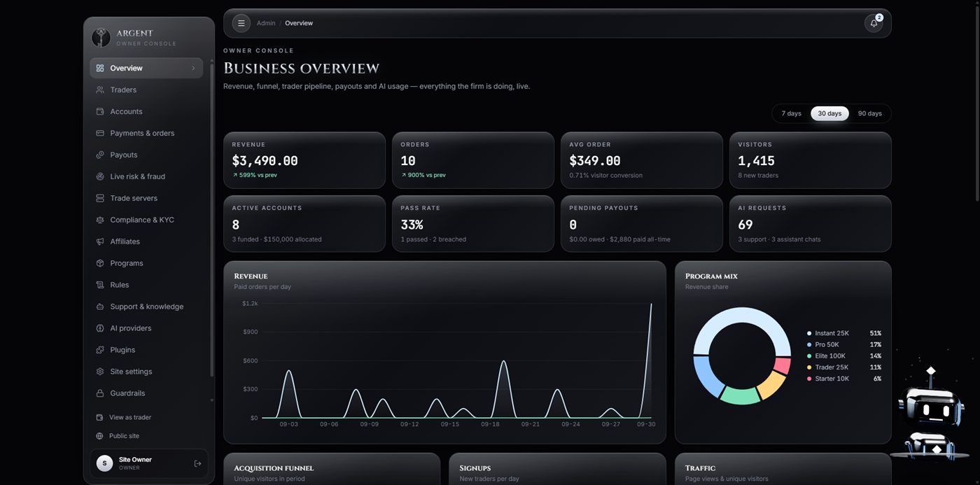
Task: Open the Guardrails page
Action: [x=146, y=393]
